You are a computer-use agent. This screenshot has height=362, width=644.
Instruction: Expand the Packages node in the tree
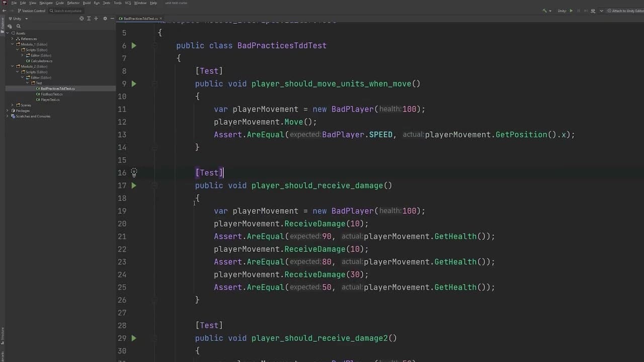click(13, 111)
